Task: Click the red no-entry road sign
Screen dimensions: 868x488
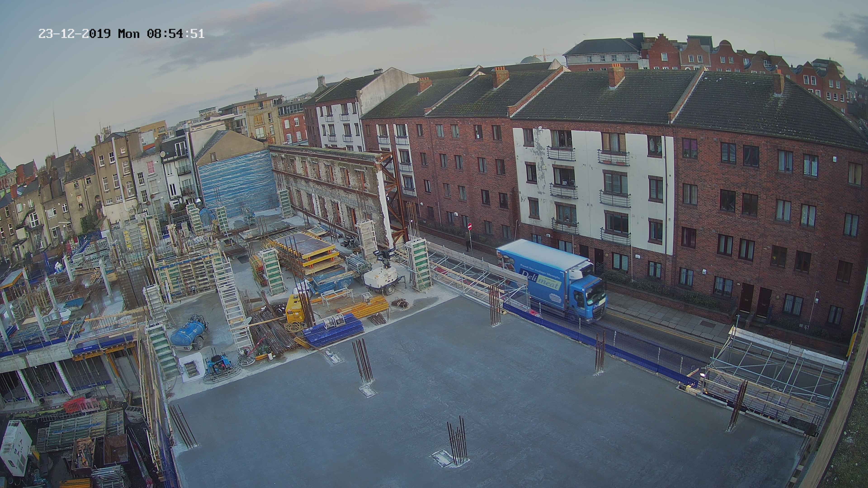Action: click(x=470, y=226)
